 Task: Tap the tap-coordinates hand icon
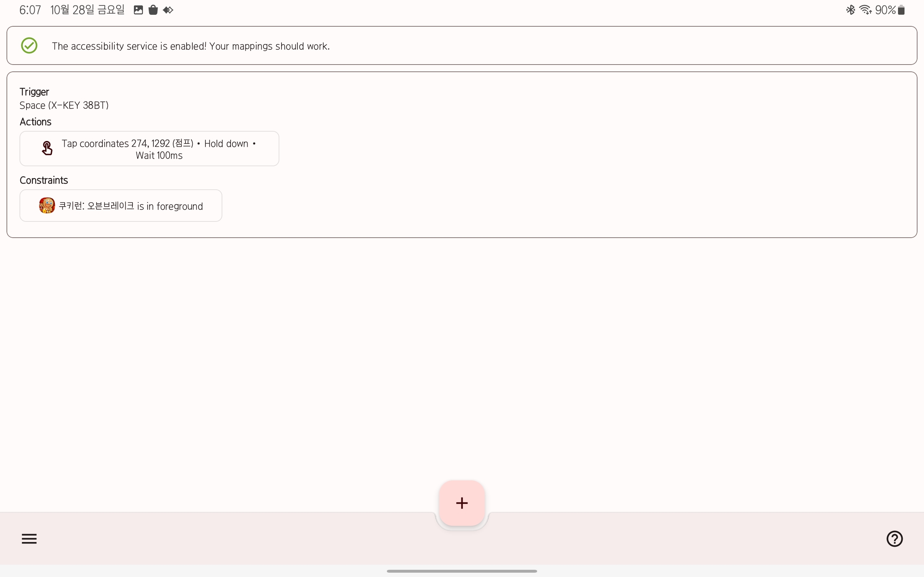click(47, 149)
